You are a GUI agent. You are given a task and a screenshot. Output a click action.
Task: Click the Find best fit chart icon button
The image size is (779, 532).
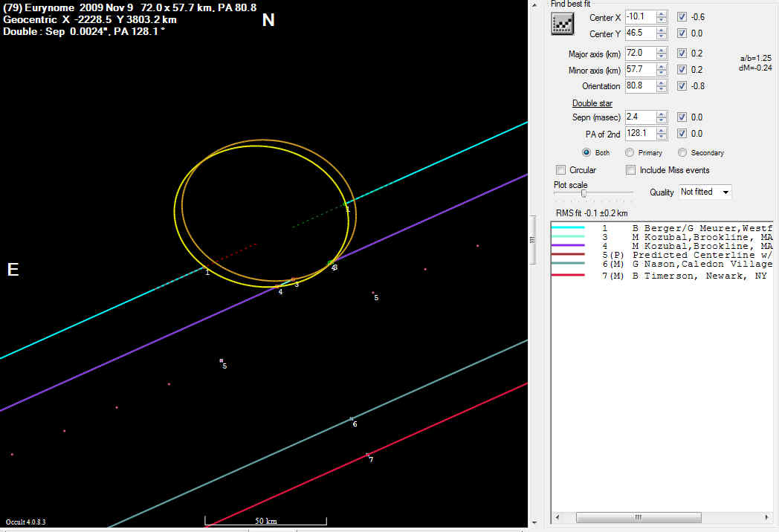[563, 24]
